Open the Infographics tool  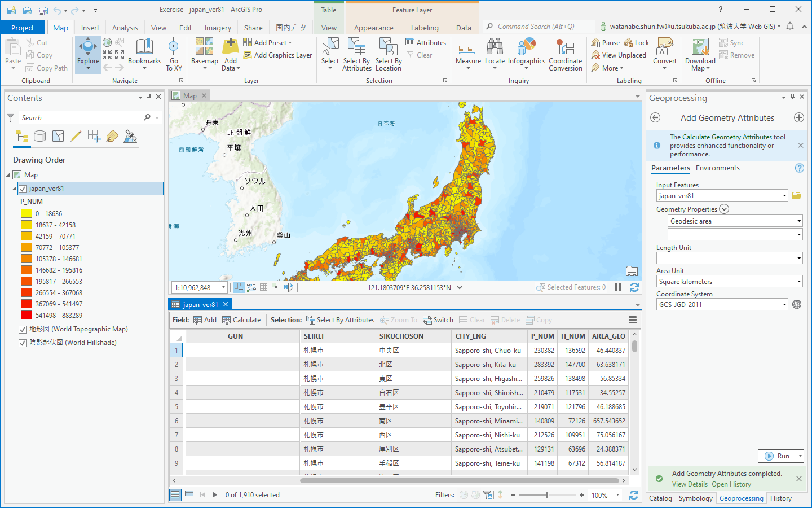(x=527, y=54)
